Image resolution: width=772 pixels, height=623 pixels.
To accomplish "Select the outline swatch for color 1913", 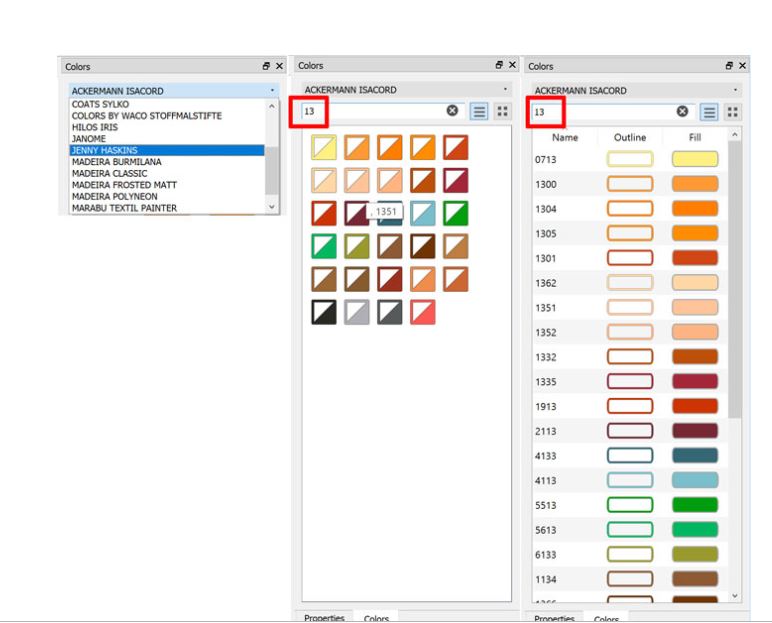I will (630, 406).
